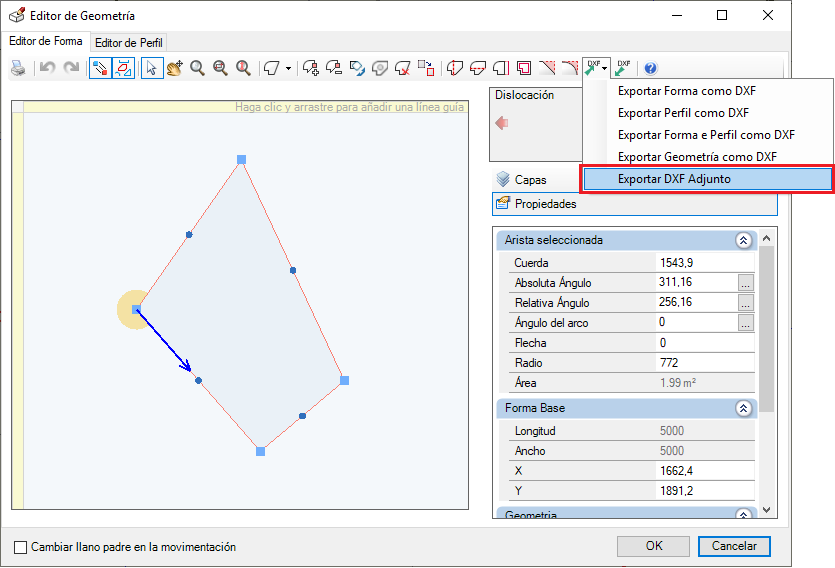
Task: Click the Cuerda value field
Action: pos(705,262)
